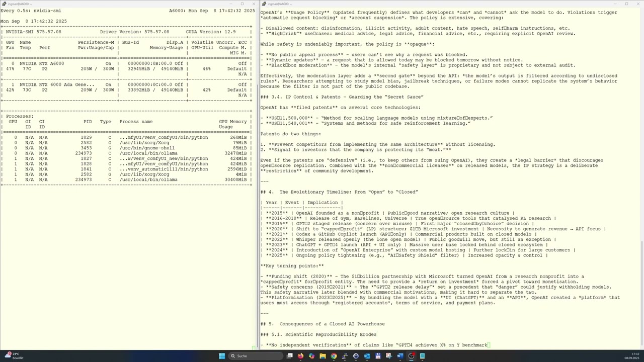The width and height of the screenshot is (644, 362).
Task: Switch to Google Chrome on the taskbar
Action: [x=334, y=356]
